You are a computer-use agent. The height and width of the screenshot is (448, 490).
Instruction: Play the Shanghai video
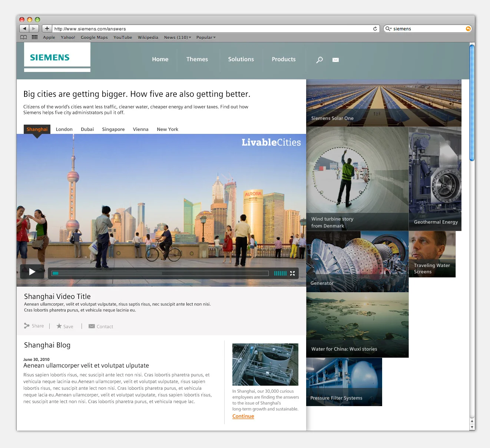[32, 272]
